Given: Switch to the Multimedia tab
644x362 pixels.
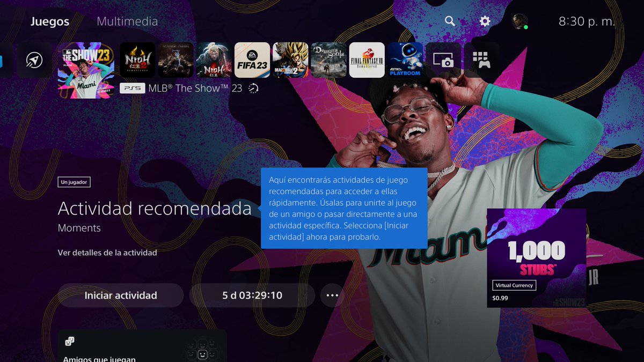Looking at the screenshot, I should (127, 21).
